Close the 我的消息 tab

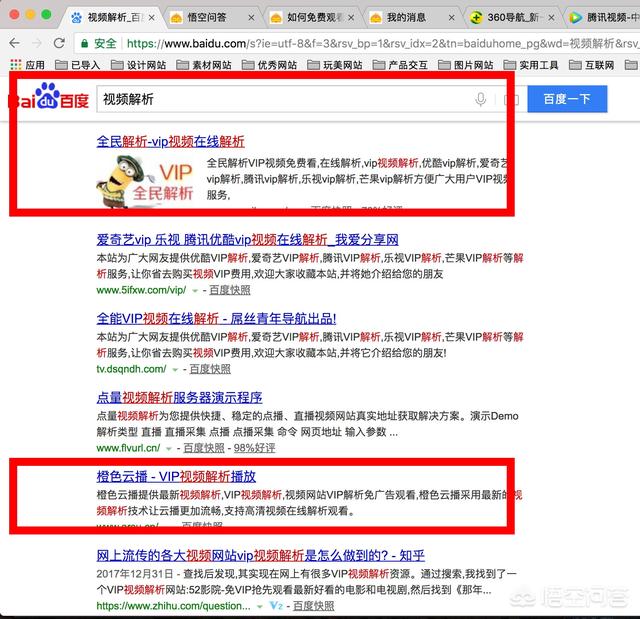click(x=451, y=18)
